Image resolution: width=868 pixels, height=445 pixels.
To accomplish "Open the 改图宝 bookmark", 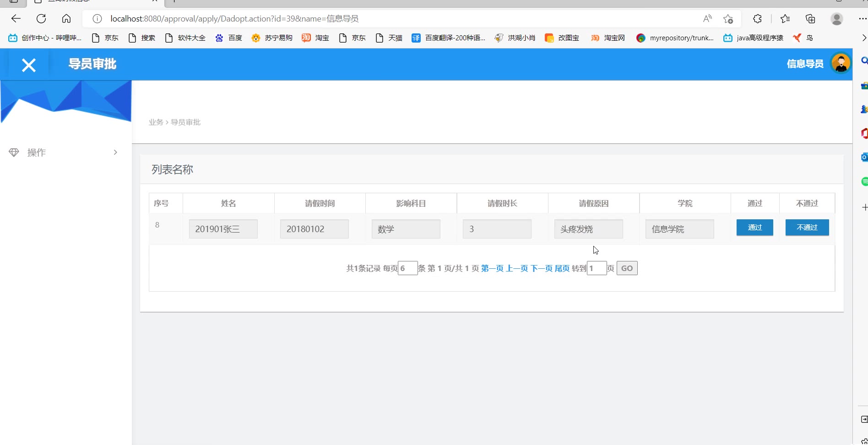I will 562,38.
